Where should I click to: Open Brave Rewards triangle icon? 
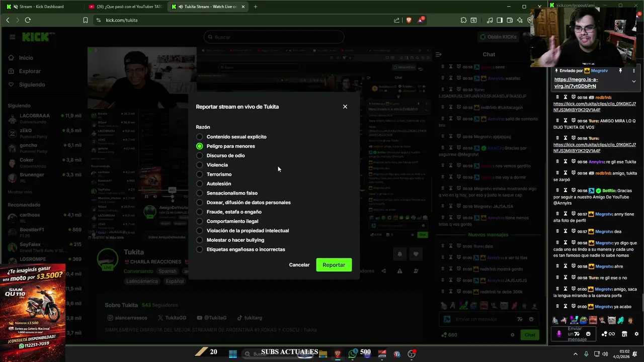(421, 20)
